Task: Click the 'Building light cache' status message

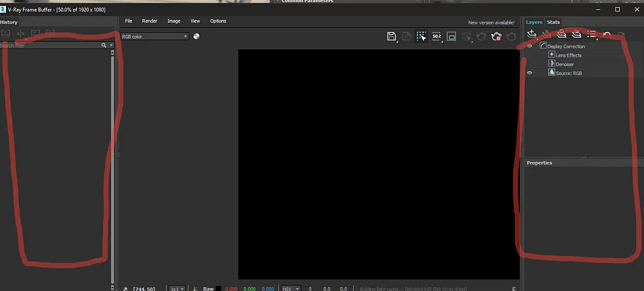Action: tap(413, 289)
